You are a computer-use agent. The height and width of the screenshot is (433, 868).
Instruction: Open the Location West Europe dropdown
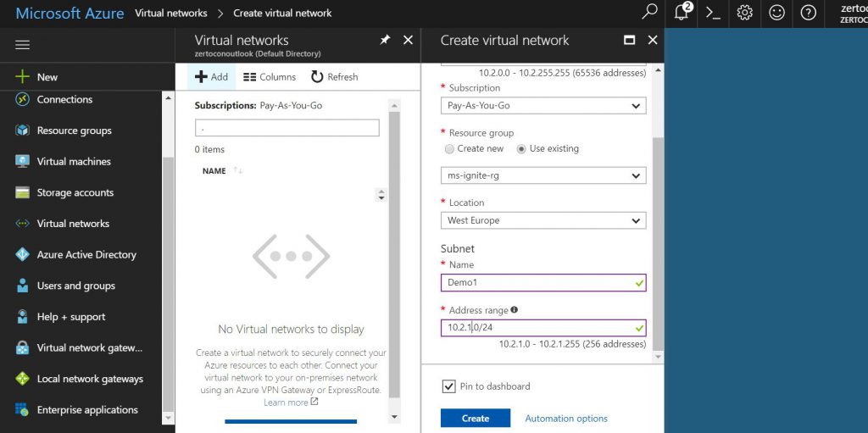[x=542, y=220]
